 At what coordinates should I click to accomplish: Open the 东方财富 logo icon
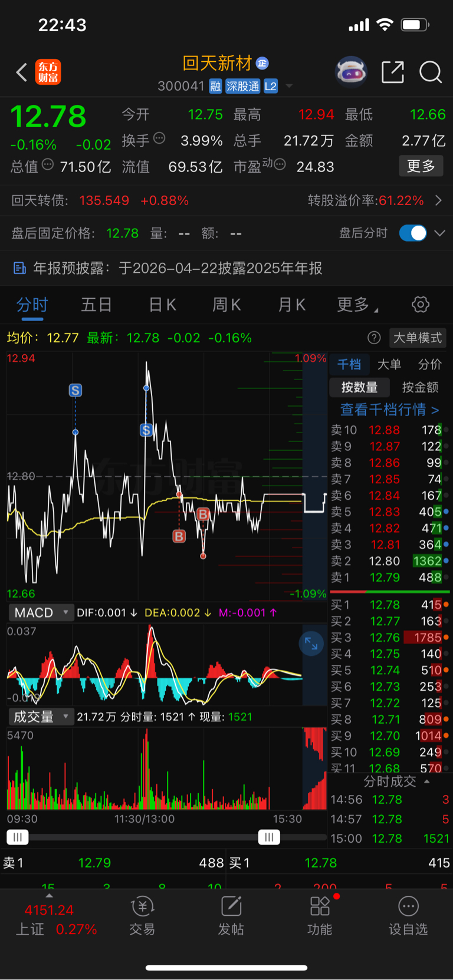coord(48,72)
